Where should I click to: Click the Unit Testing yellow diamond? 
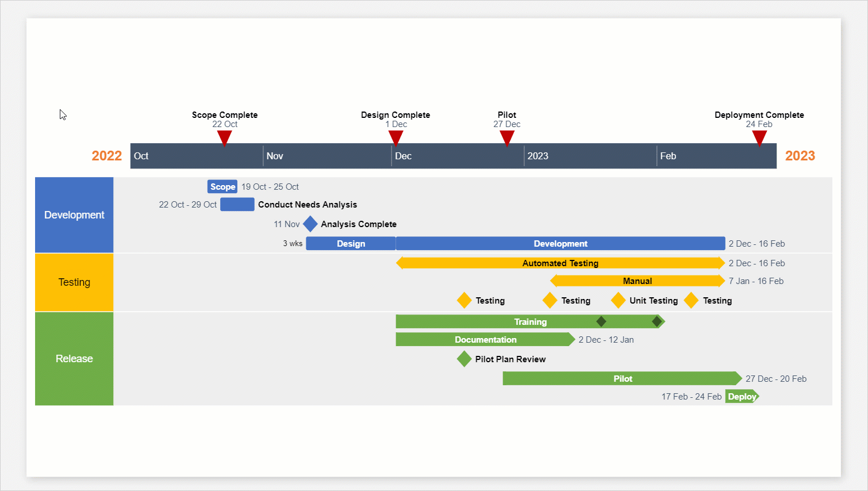618,300
